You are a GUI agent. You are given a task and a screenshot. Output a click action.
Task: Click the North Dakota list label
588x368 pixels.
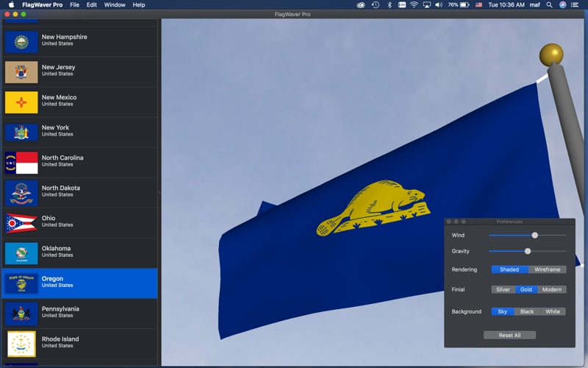[61, 188]
